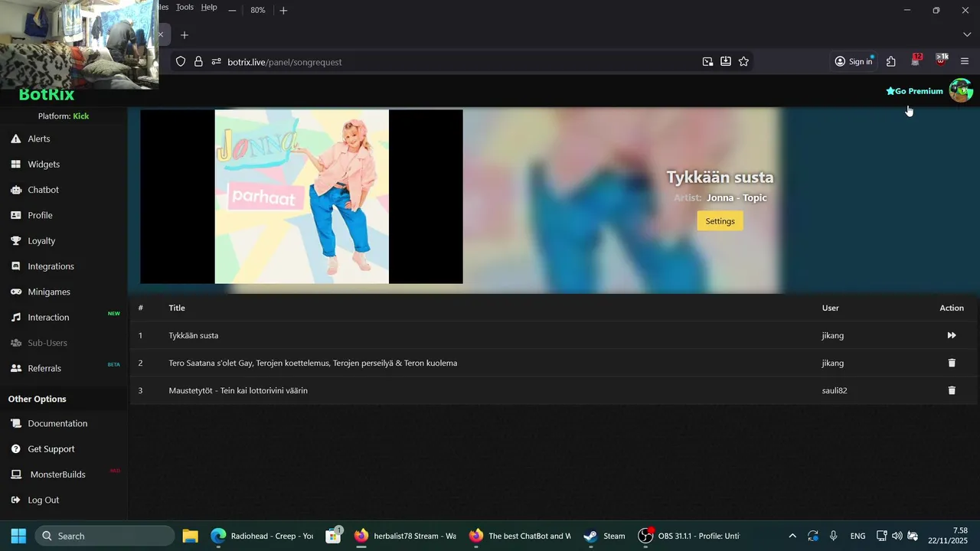The width and height of the screenshot is (980, 551).
Task: Open site permissions icon in the address bar
Action: (216, 62)
